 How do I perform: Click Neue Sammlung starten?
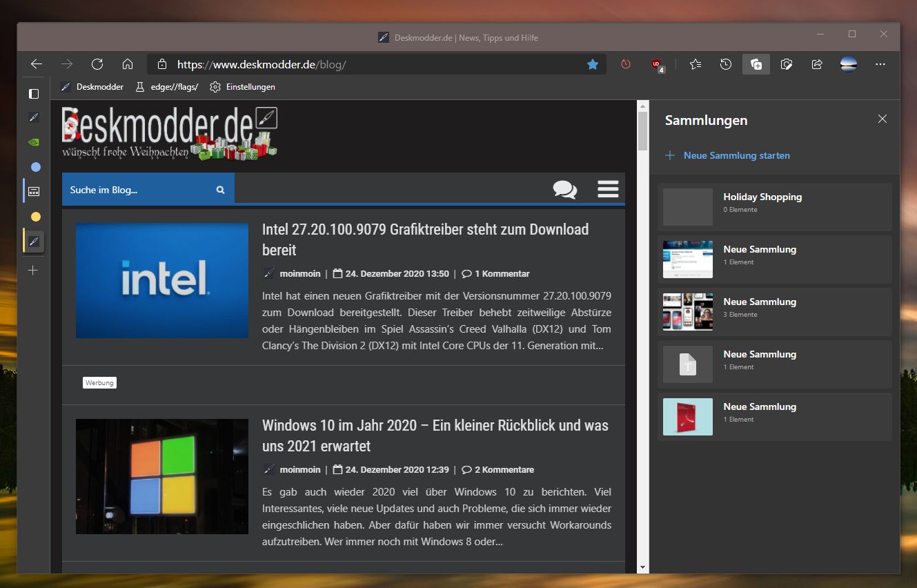tap(727, 155)
